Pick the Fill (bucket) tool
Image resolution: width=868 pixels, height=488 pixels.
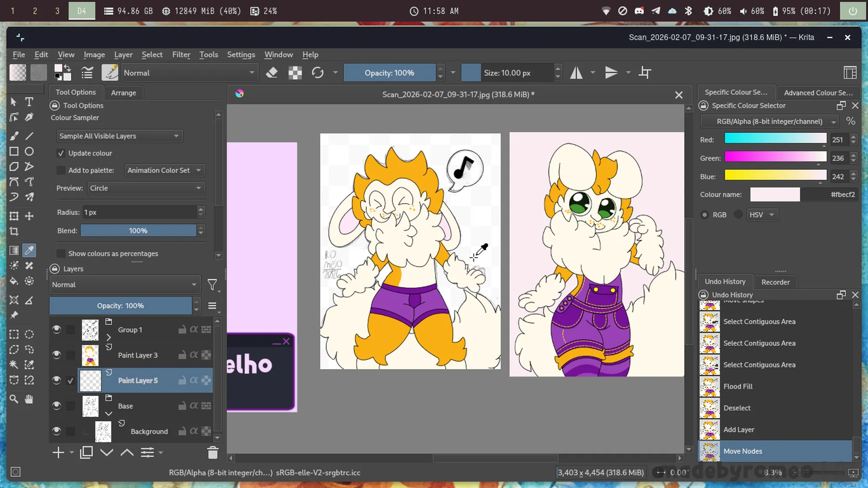(14, 281)
